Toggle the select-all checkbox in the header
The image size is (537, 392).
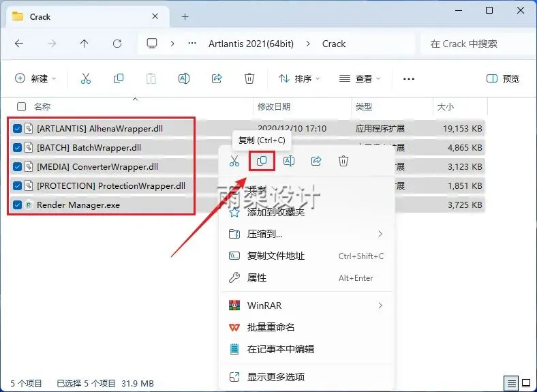[21, 106]
